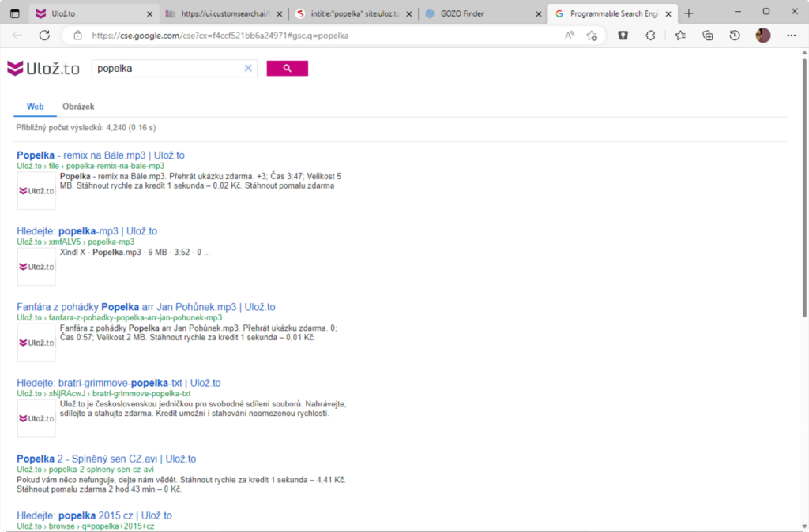Click thumbnail of bratri-grimmove-popelka-txt result
Viewport: 809px width, 532px height.
(x=36, y=418)
